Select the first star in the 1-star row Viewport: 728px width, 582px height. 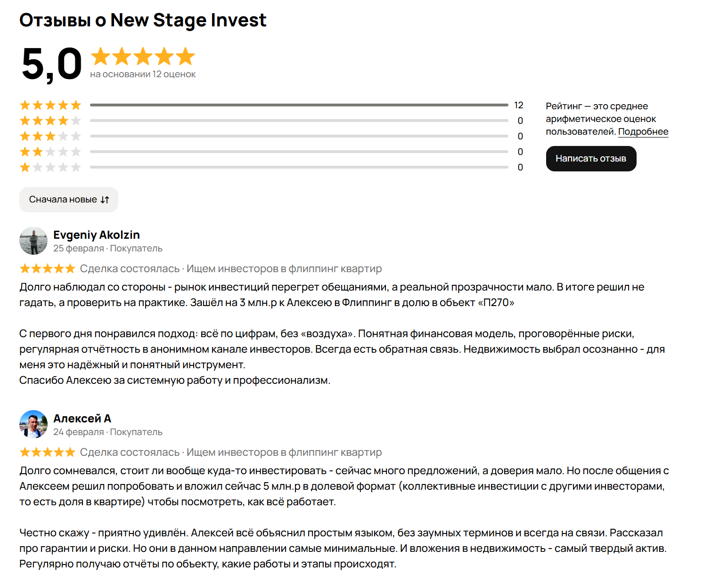[25, 167]
